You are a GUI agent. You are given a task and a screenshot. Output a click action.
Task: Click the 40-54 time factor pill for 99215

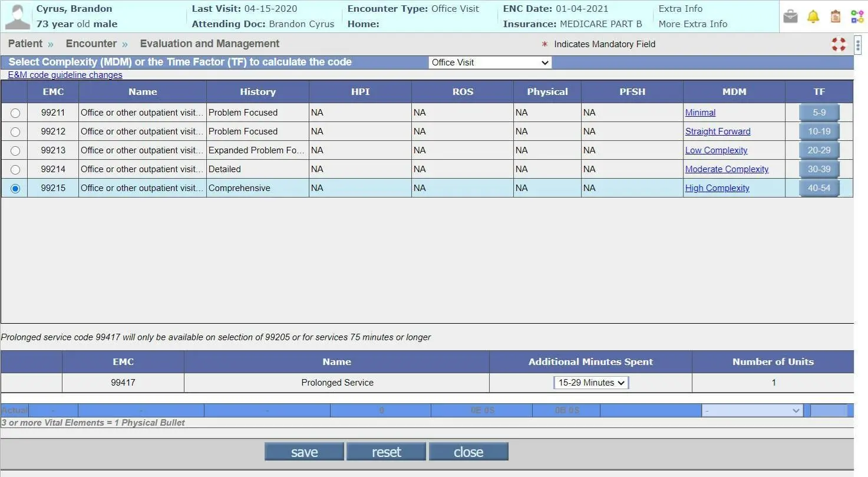click(x=819, y=187)
